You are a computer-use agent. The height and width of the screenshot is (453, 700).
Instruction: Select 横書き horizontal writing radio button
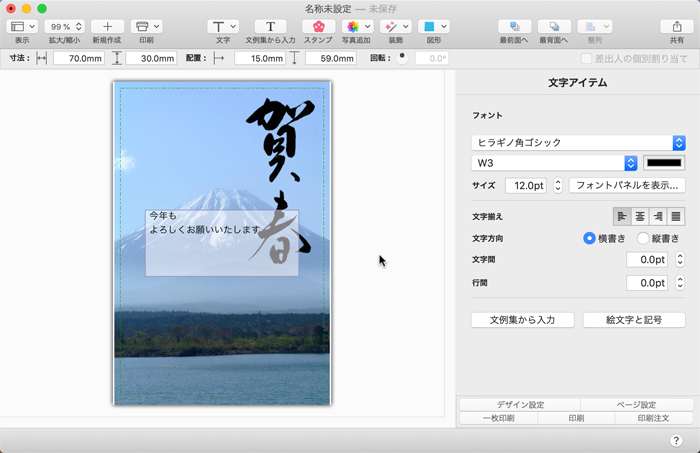coord(590,238)
